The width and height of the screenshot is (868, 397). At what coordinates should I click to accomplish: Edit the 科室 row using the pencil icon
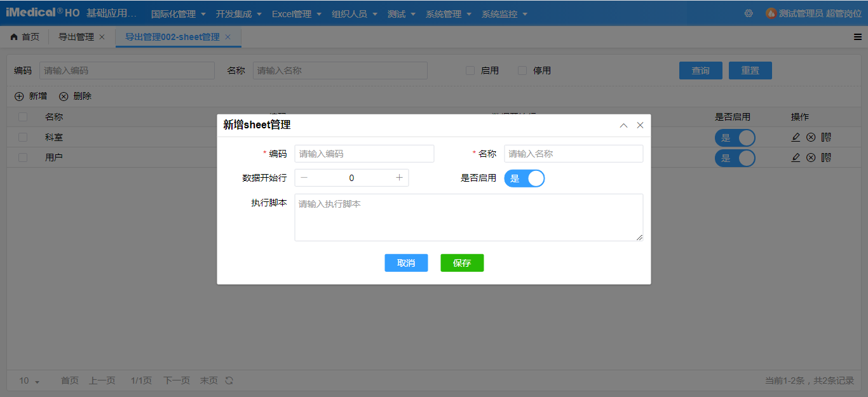coord(796,137)
